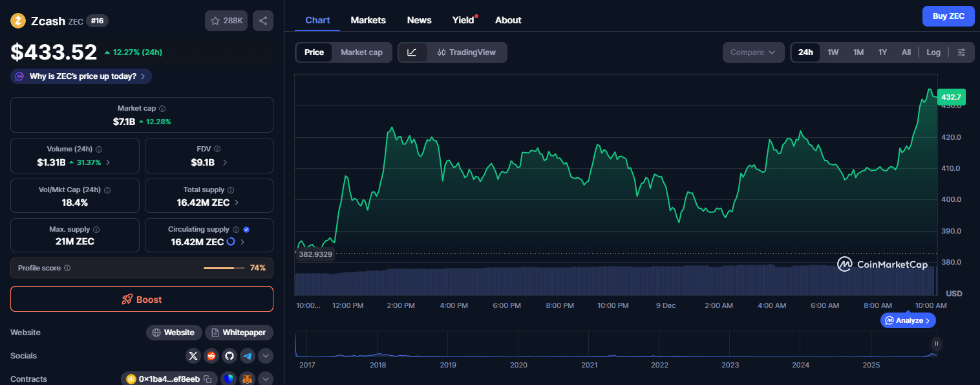980x385 pixels.
Task: Switch to the Markets tab
Action: point(368,20)
